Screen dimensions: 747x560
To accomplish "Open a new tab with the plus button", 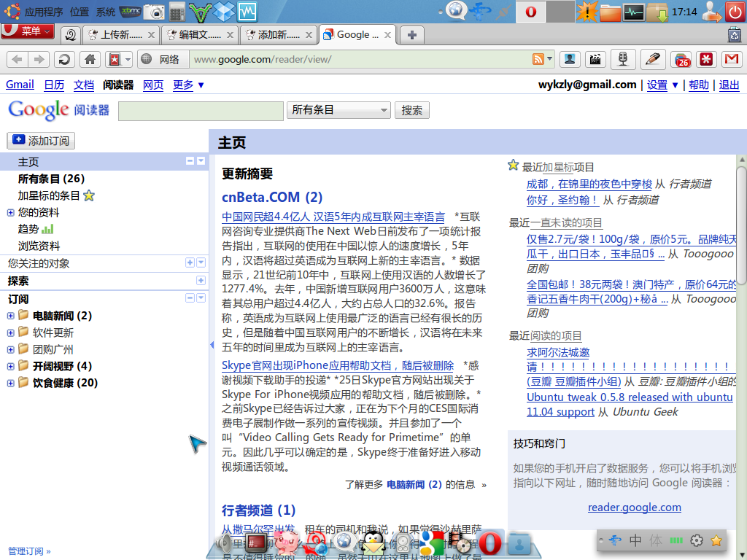I will click(x=411, y=35).
